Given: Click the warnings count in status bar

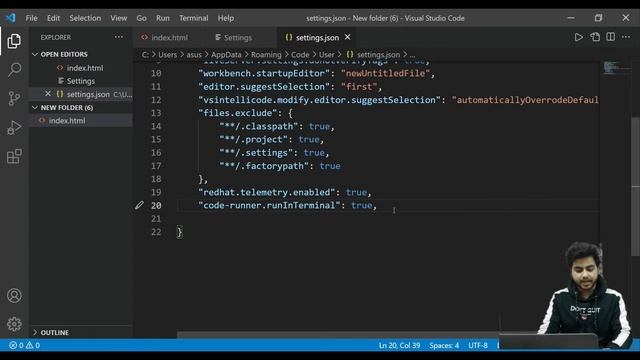Looking at the screenshot, I should coord(33,345).
